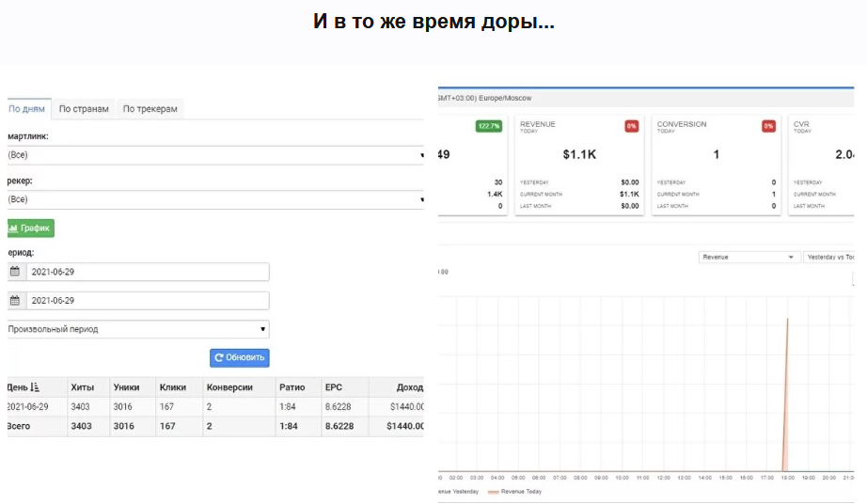The width and height of the screenshot is (867, 504).
Task: Click the green 122.7% badge
Action: pos(489,126)
